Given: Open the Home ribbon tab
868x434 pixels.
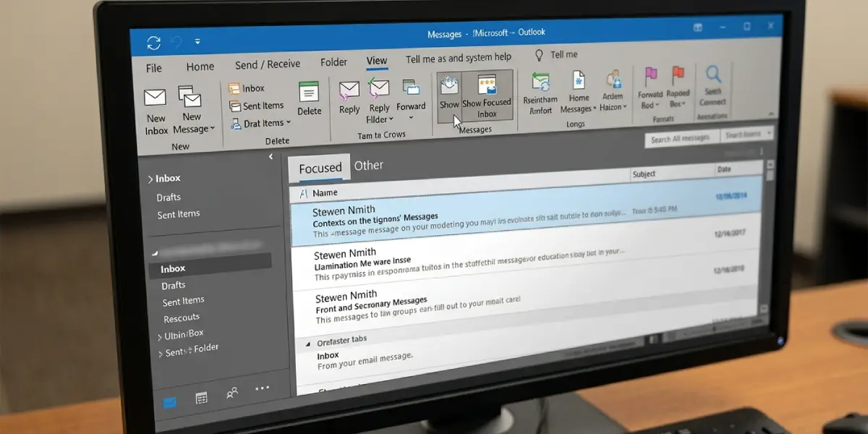Looking at the screenshot, I should 200,67.
